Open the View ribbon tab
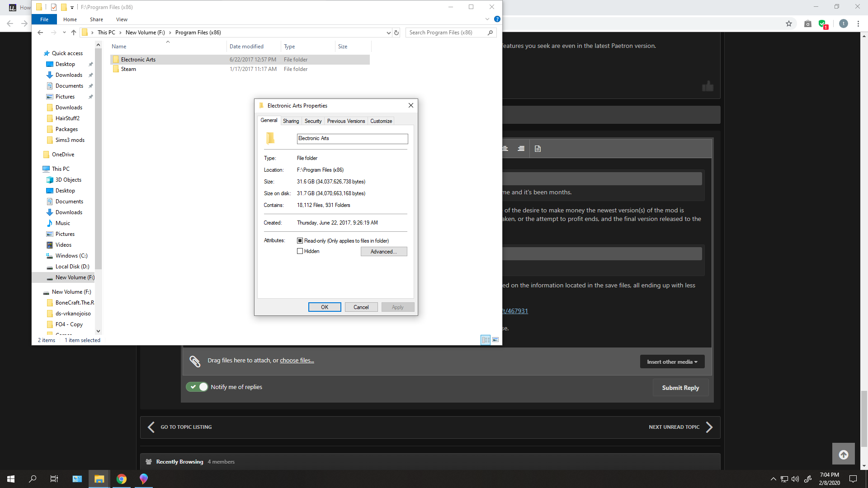The height and width of the screenshot is (488, 868). coord(122,19)
